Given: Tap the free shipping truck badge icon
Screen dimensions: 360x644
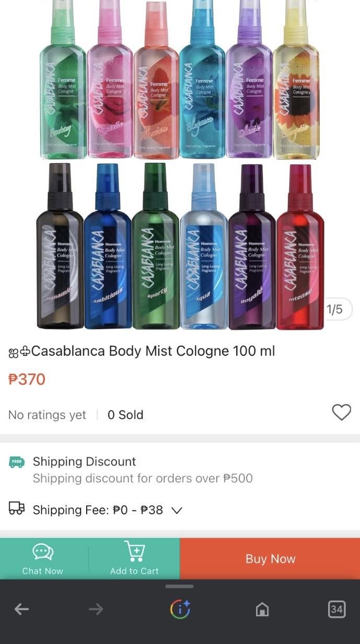Looking at the screenshot, I should 17,462.
